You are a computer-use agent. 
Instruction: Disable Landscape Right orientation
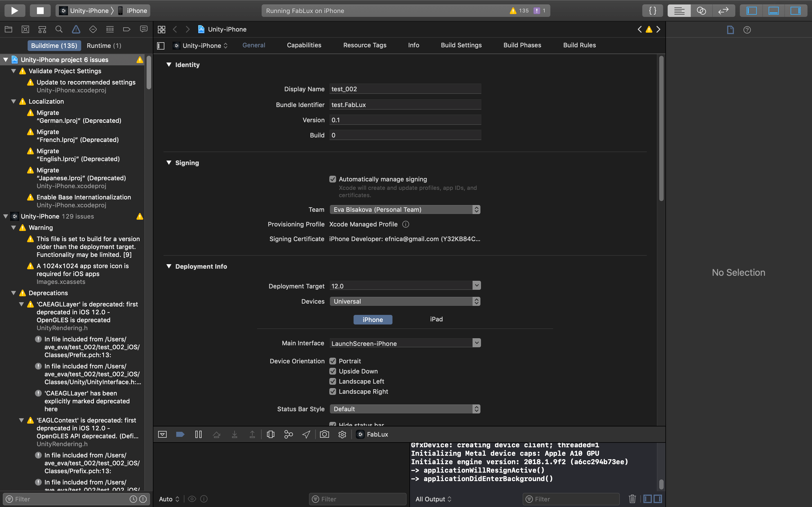click(x=332, y=392)
